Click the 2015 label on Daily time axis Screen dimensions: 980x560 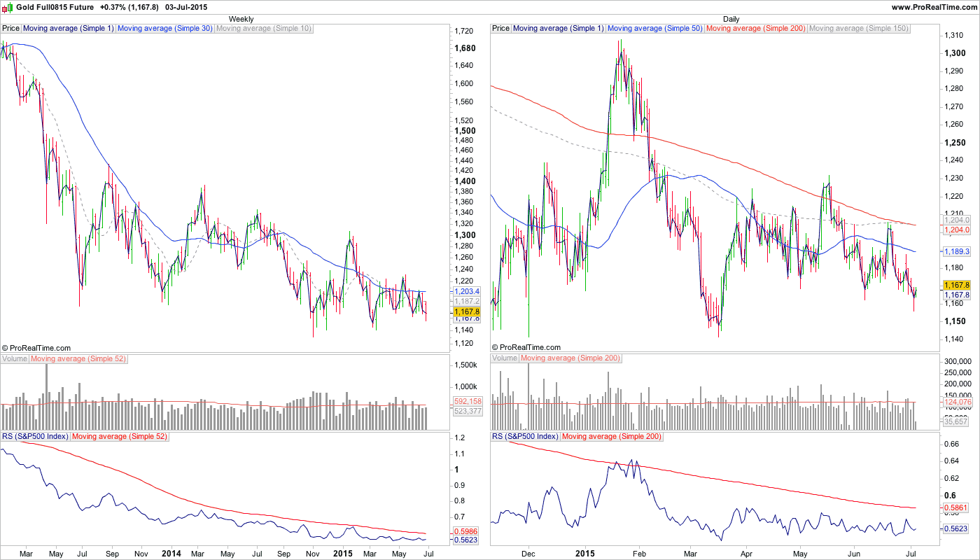584,554
